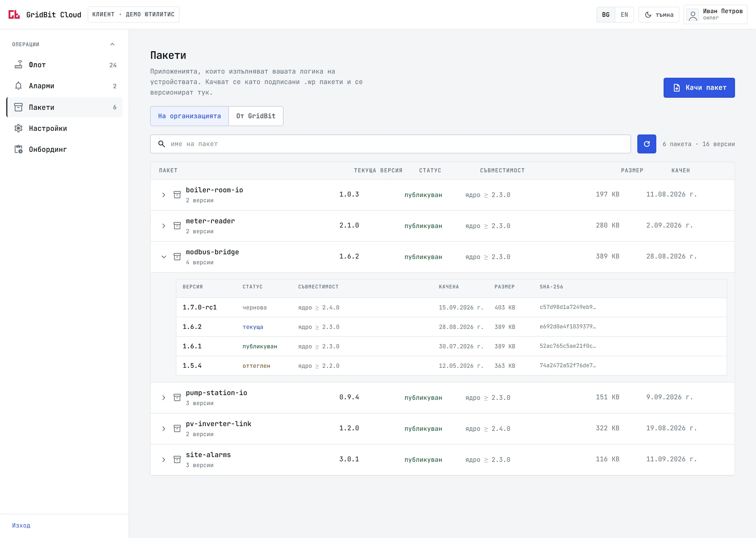Click the boiler-room-io package icon
756x538 pixels.
point(177,195)
